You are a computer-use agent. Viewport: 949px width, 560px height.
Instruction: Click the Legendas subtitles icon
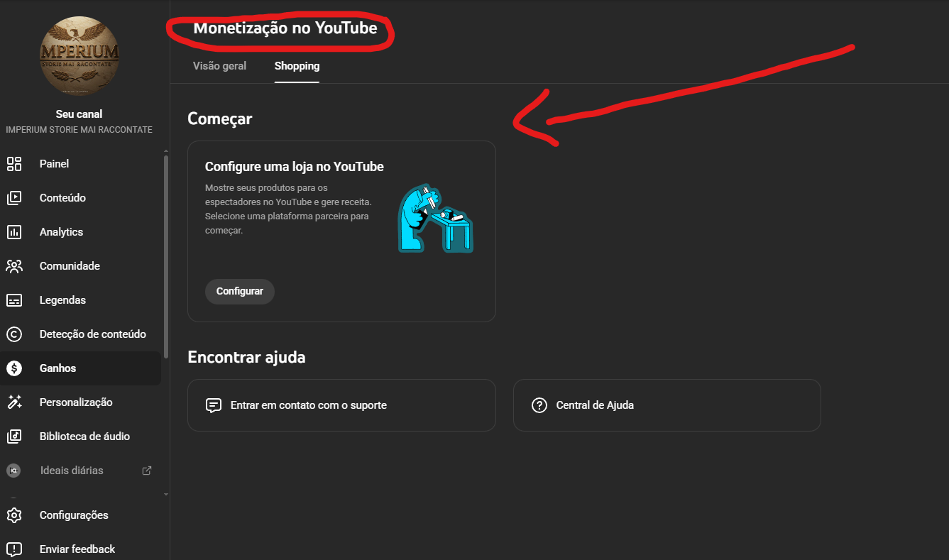(14, 300)
